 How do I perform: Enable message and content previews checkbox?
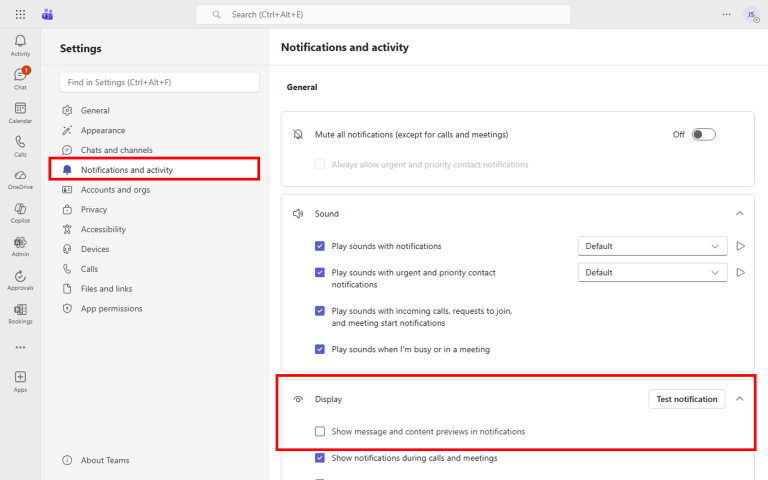(x=320, y=432)
